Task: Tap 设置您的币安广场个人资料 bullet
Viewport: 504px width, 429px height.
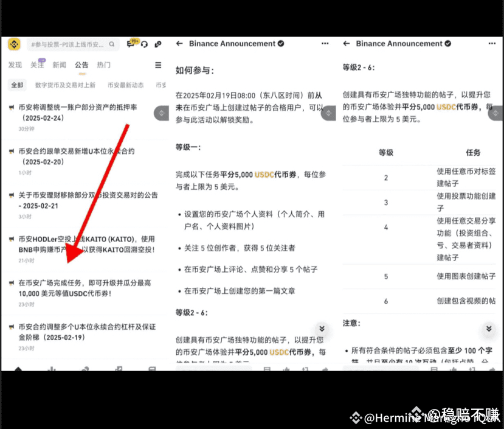Action: point(254,220)
